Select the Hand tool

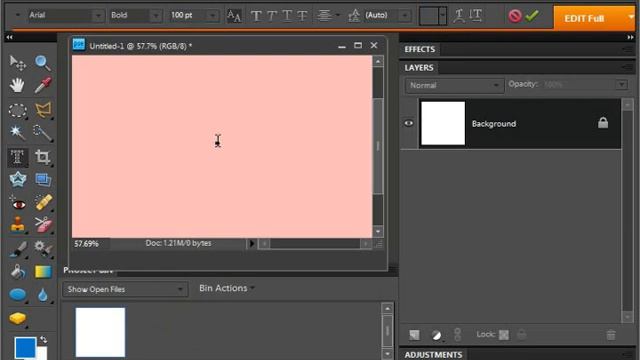coord(18,85)
